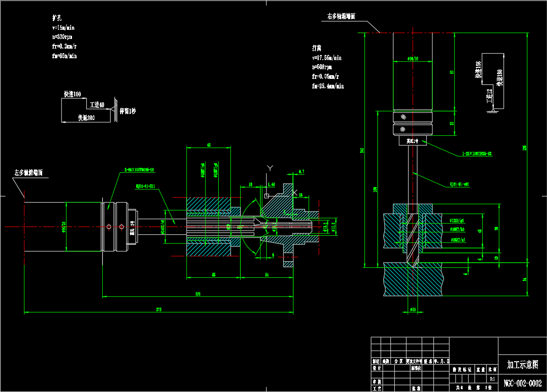
Task: Click the φ15 diameter dimension at bottom
Action: coord(413,310)
